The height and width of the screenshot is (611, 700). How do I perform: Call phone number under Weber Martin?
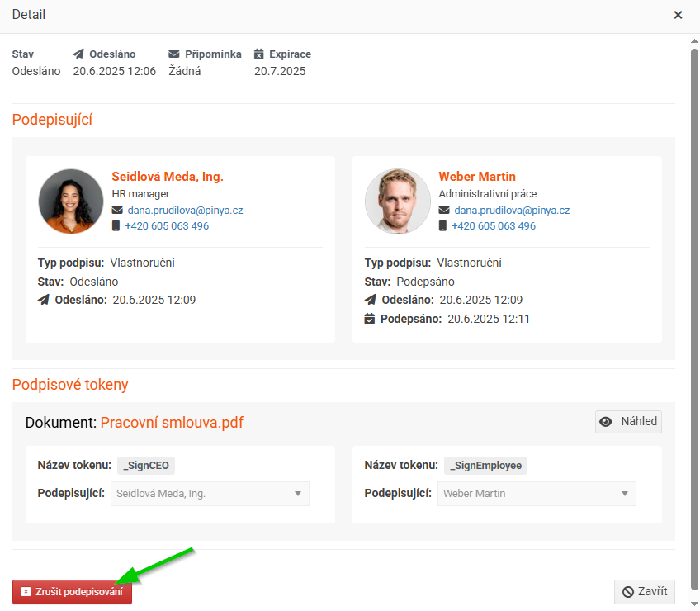(494, 226)
